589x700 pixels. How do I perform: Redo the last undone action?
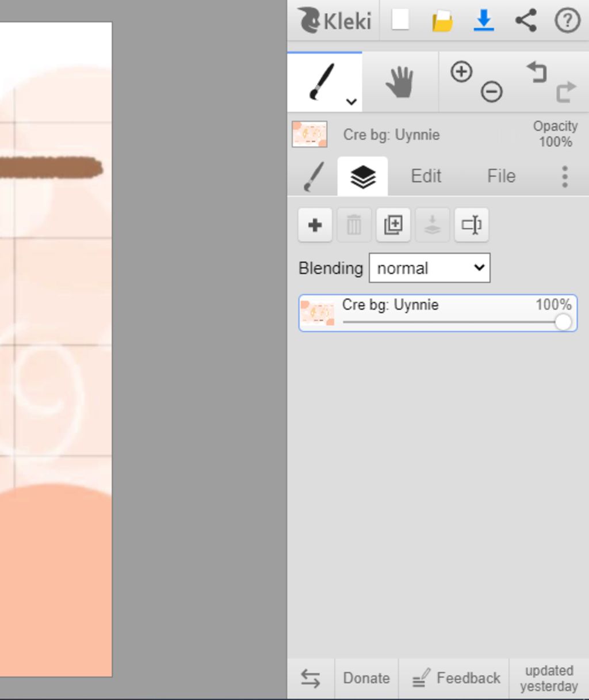click(566, 92)
